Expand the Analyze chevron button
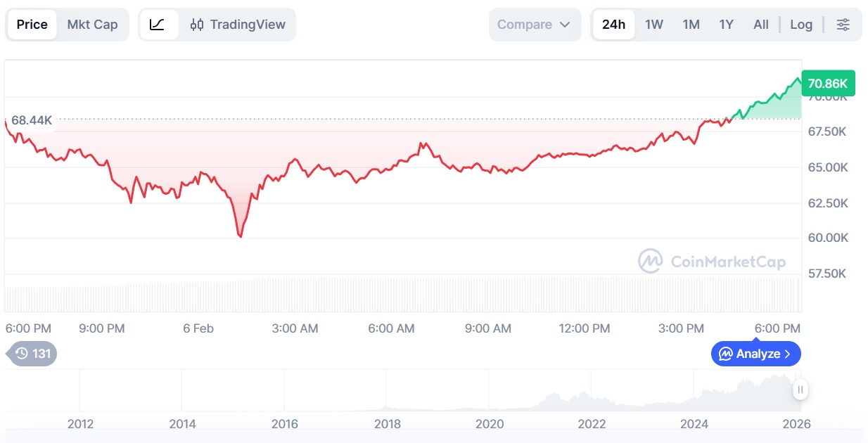Image resolution: width=868 pixels, height=443 pixels. point(755,354)
